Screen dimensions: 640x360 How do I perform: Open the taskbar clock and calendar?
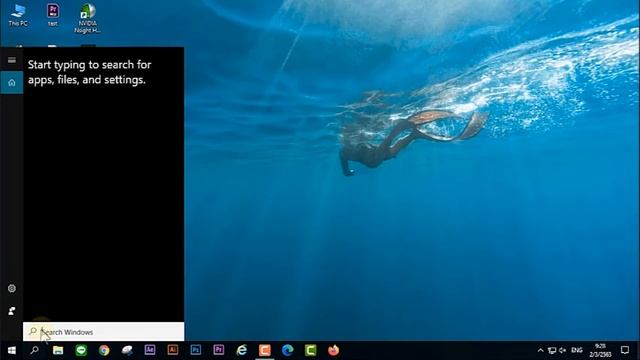coord(600,350)
